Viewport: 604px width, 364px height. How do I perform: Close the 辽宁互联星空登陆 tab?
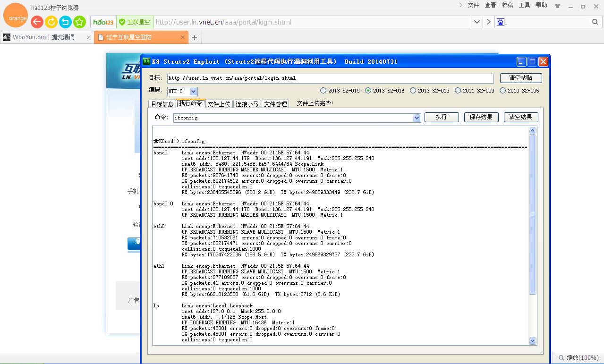point(183,37)
